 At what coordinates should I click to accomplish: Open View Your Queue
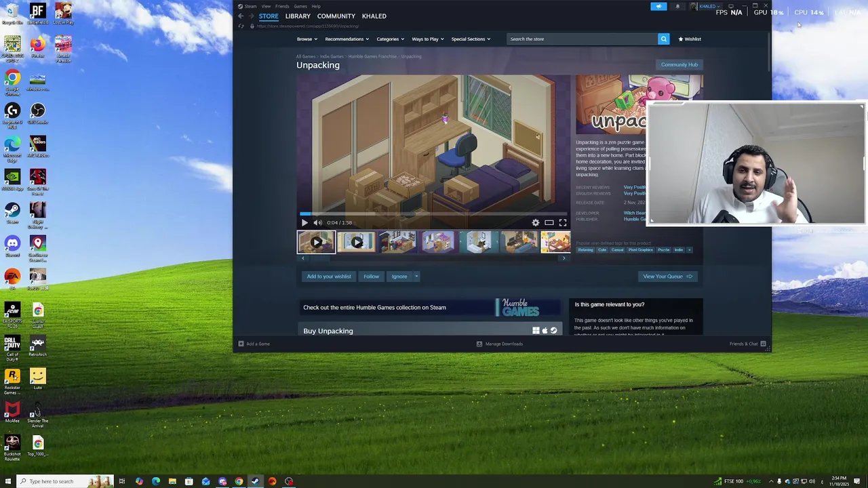tap(667, 277)
